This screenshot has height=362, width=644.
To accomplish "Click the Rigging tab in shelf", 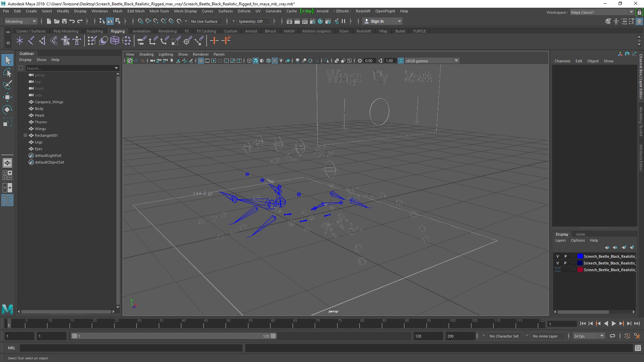I will pyautogui.click(x=118, y=31).
